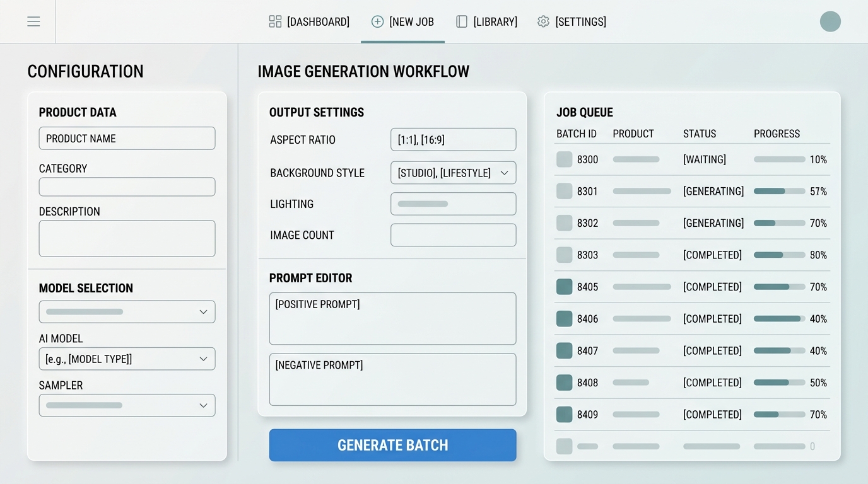Tick the checkbox for batch 8300
Viewport: 868px width, 484px height.
[x=564, y=159]
